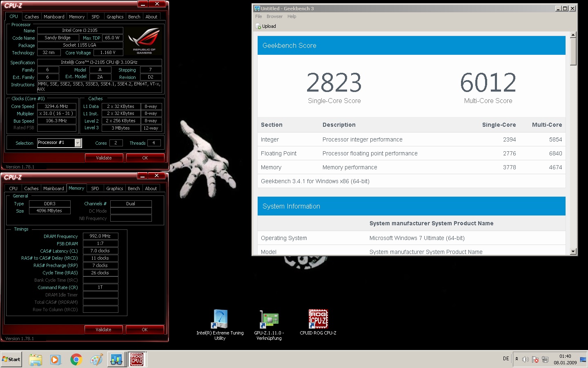Click OK in top CPU-Z window
588x368 pixels.
pos(145,158)
